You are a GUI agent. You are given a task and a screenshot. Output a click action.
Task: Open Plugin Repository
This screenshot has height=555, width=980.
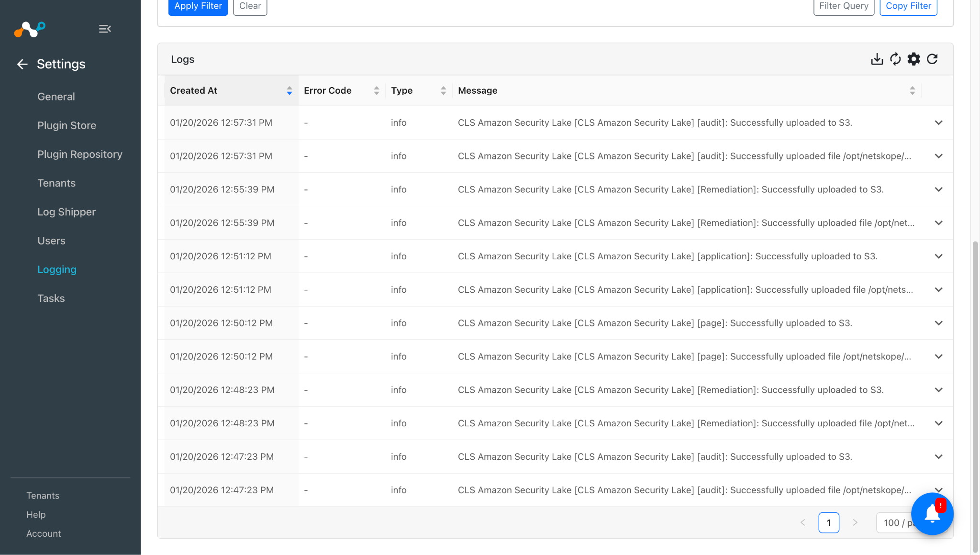pos(80,154)
